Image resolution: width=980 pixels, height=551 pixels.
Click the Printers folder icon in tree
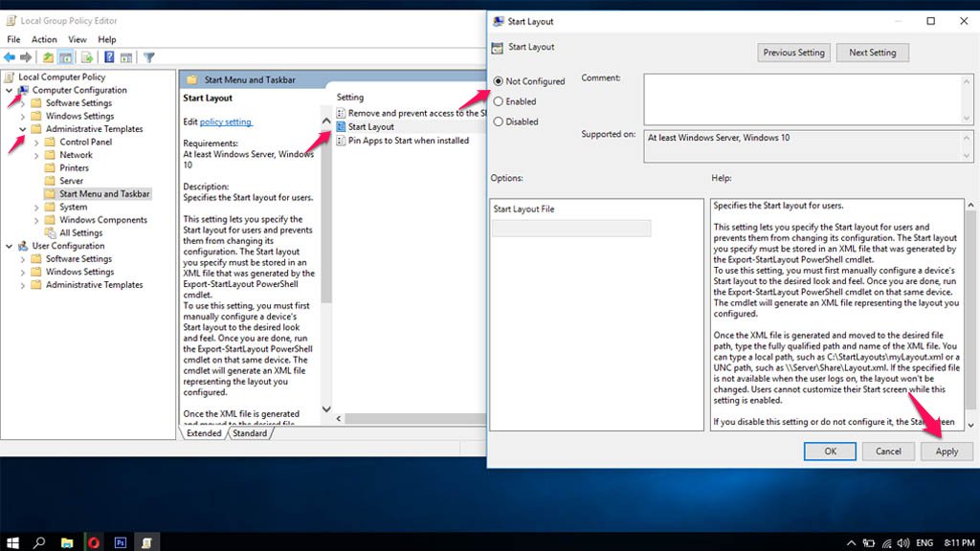point(50,168)
